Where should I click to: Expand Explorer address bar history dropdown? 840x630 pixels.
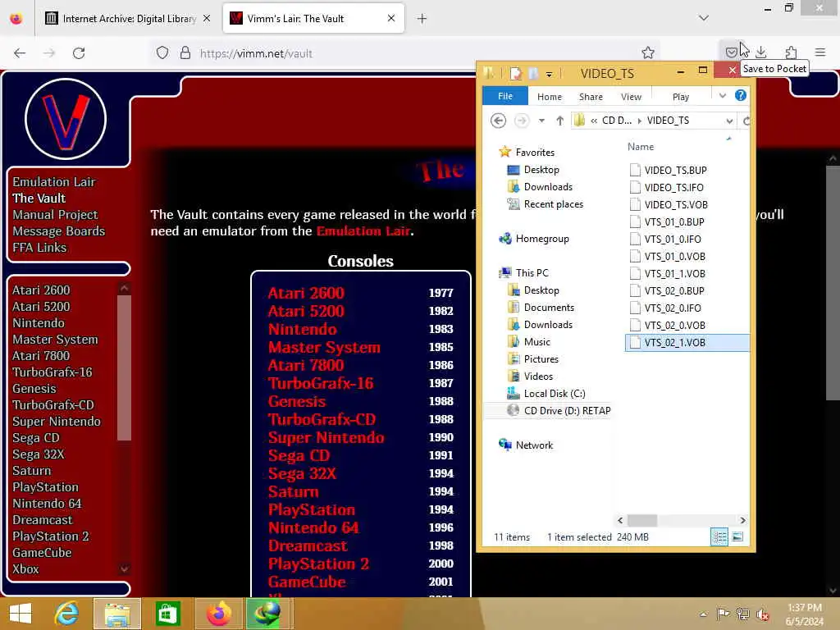point(729,121)
